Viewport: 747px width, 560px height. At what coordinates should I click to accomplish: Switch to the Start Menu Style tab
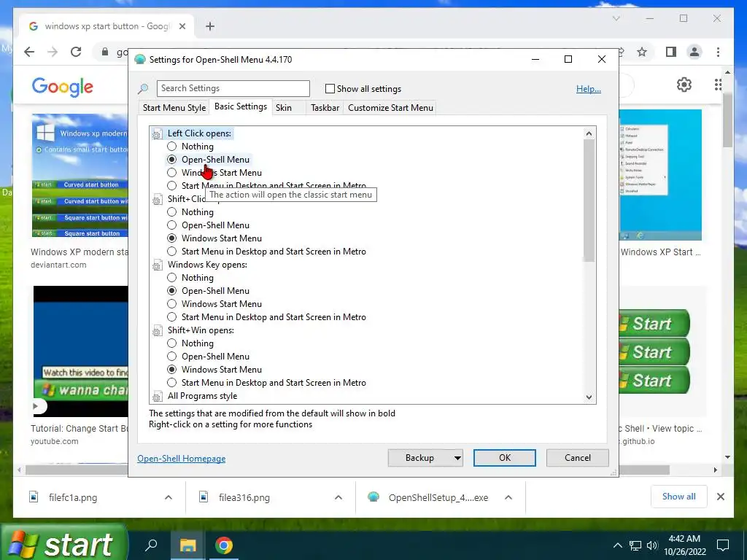click(174, 108)
